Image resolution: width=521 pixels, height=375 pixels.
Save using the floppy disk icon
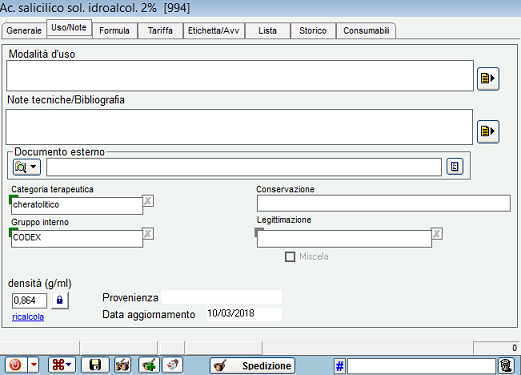[95, 365]
